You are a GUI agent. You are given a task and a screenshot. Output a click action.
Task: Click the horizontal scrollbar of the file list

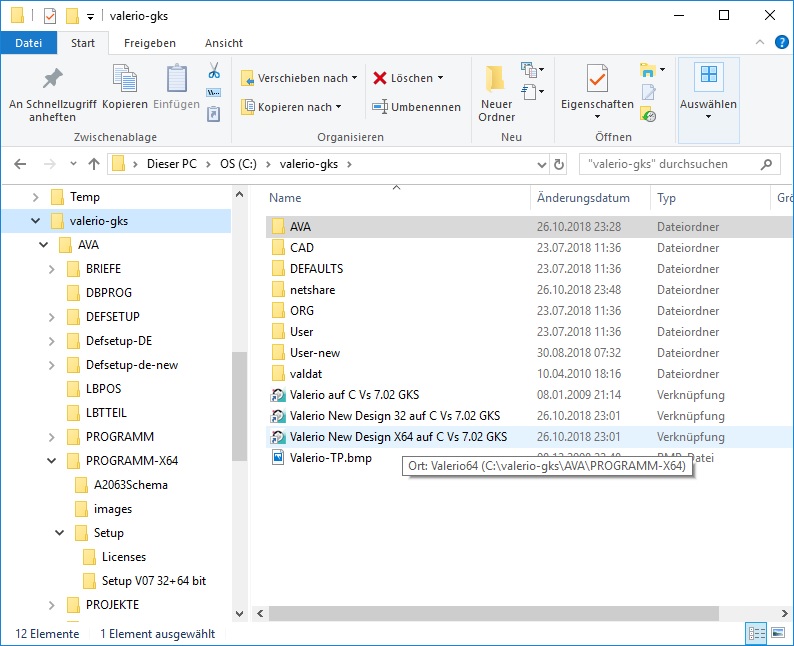click(x=500, y=613)
